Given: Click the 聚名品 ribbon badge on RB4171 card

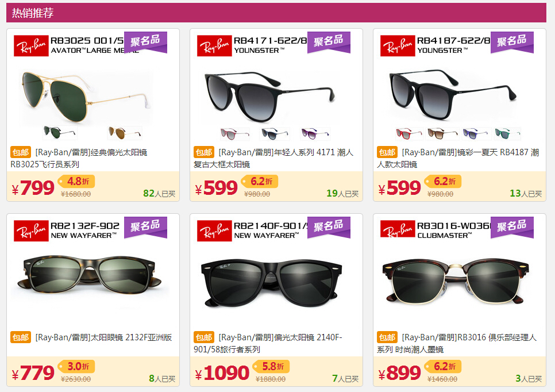Looking at the screenshot, I should tap(329, 42).
